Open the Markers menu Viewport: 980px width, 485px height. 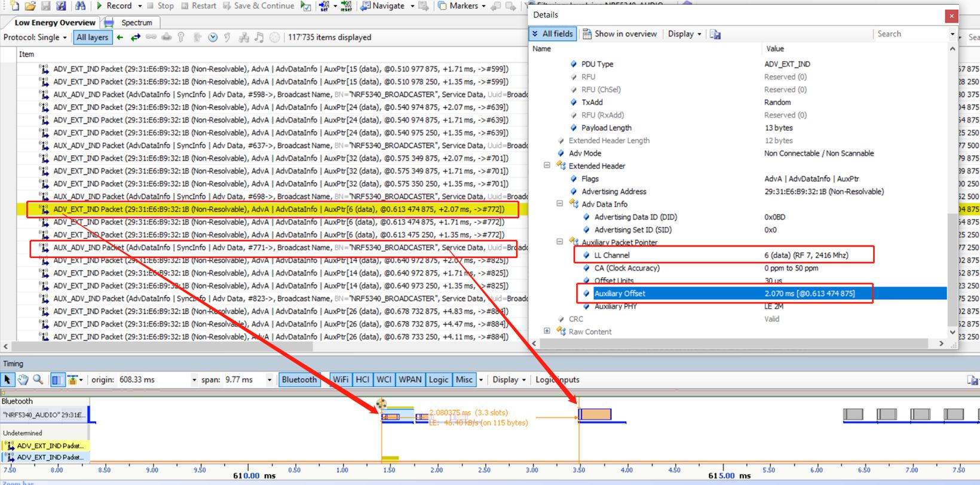[463, 6]
